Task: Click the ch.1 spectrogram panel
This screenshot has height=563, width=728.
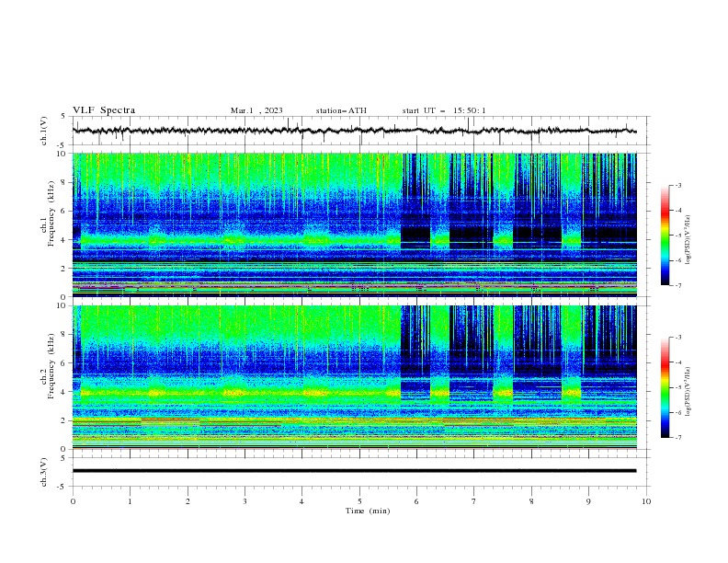Action: (354, 224)
